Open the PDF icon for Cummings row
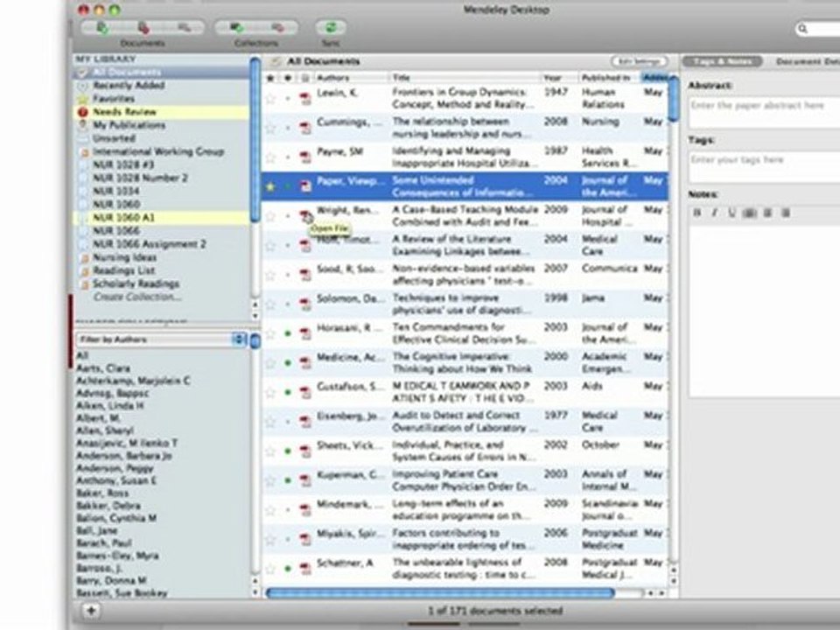 pos(305,128)
